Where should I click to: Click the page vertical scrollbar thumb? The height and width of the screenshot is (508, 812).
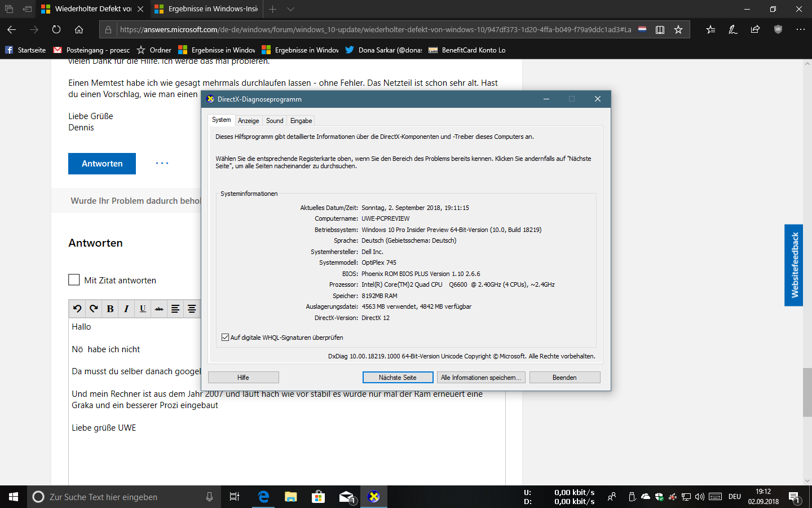807,392
